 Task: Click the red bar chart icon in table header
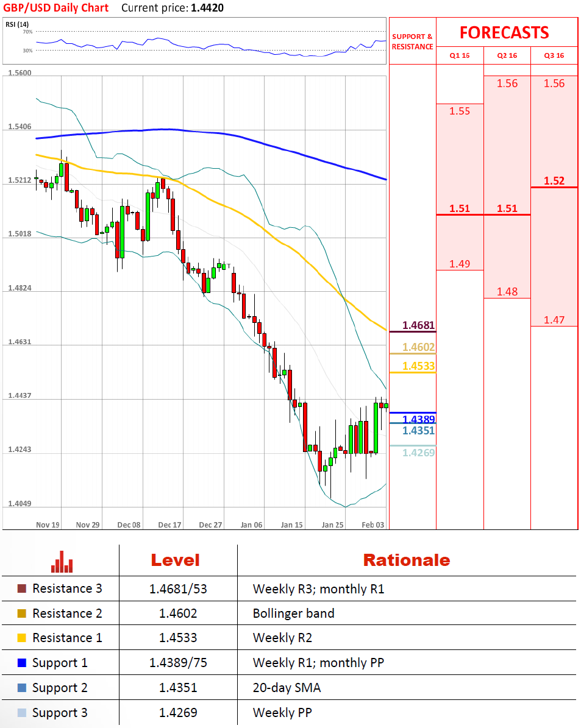click(x=62, y=562)
